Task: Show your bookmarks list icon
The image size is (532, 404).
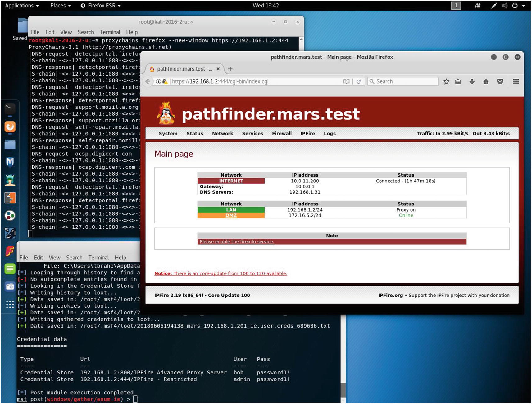Action: (x=458, y=81)
